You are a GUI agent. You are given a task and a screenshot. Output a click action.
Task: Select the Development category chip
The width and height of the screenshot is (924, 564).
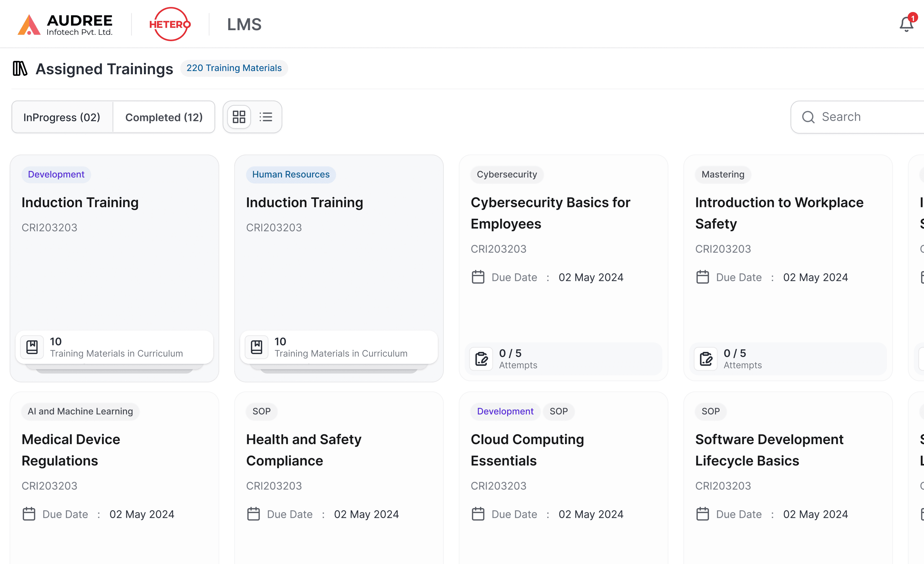[56, 174]
